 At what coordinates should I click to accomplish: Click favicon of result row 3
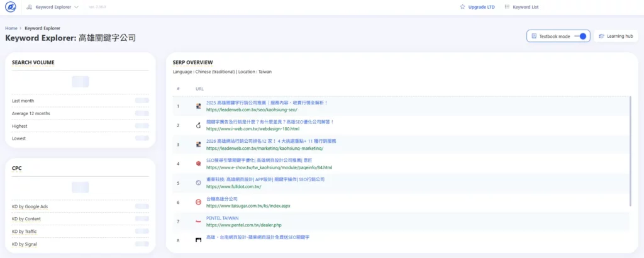coord(198,144)
